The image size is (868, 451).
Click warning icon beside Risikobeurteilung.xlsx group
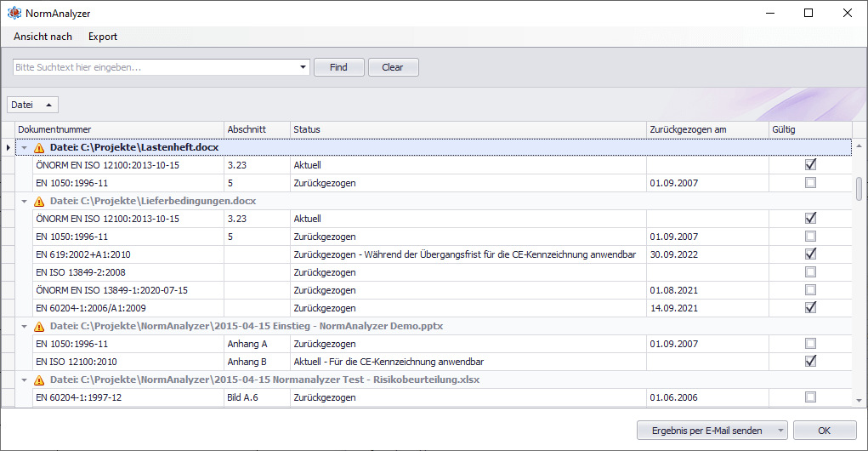[x=38, y=380]
